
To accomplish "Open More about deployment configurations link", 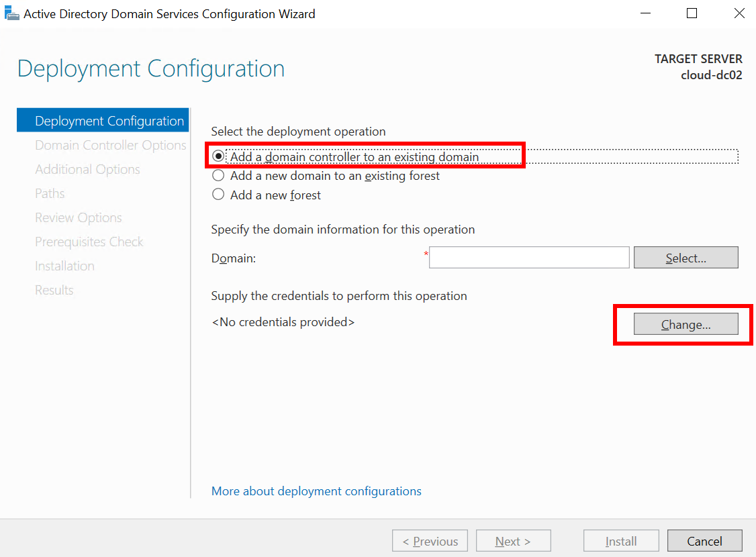I will (316, 491).
